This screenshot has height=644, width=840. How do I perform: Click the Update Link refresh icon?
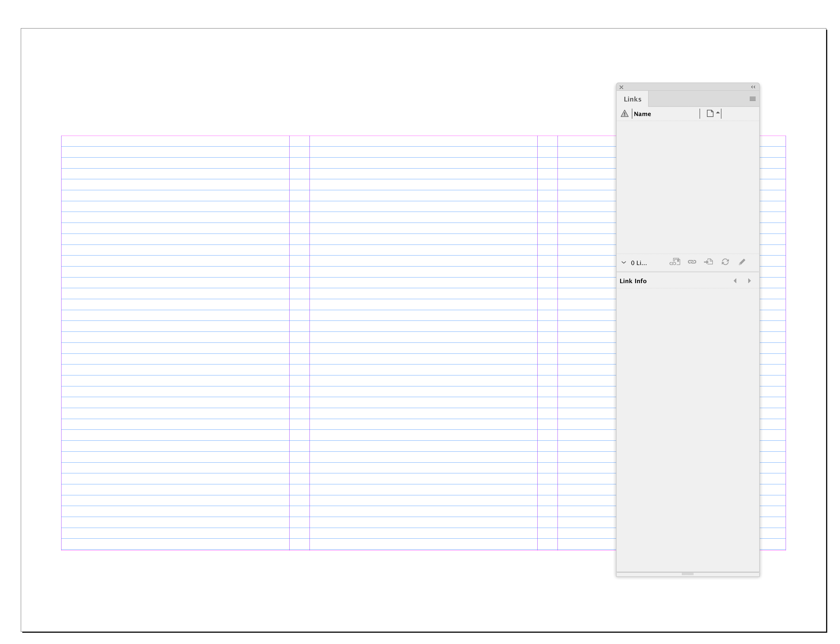click(x=725, y=262)
